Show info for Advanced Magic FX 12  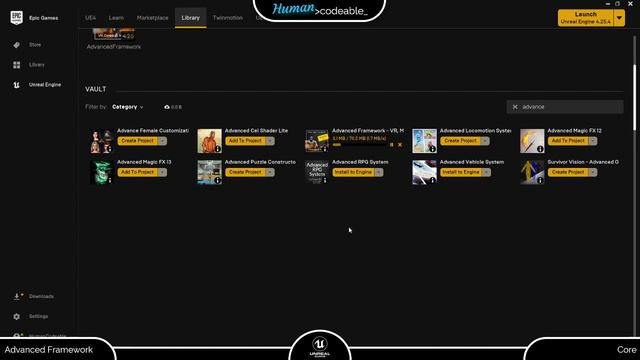pos(540,149)
